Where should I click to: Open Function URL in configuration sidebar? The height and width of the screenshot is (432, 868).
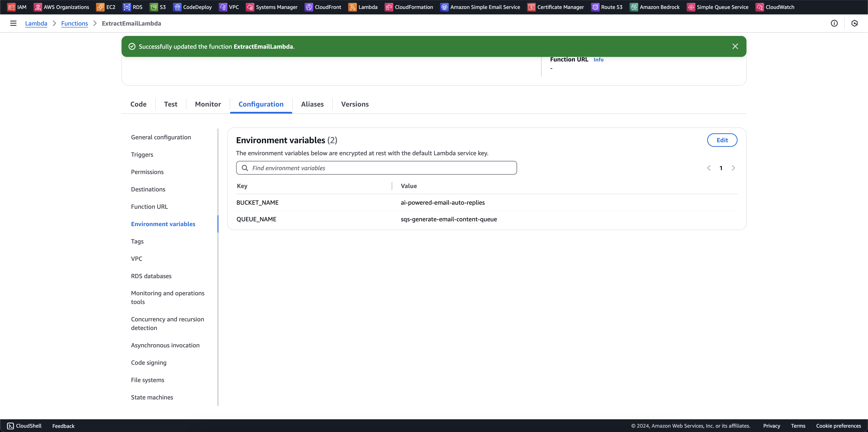pos(149,207)
